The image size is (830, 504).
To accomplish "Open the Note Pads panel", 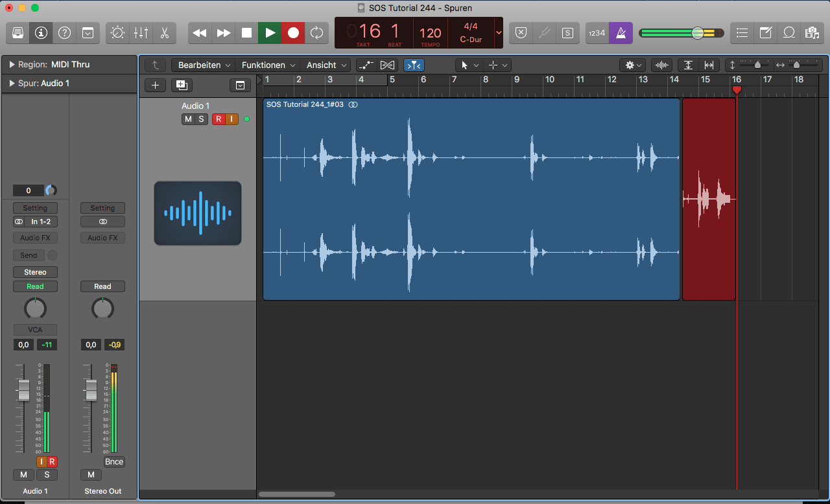I will pyautogui.click(x=766, y=33).
